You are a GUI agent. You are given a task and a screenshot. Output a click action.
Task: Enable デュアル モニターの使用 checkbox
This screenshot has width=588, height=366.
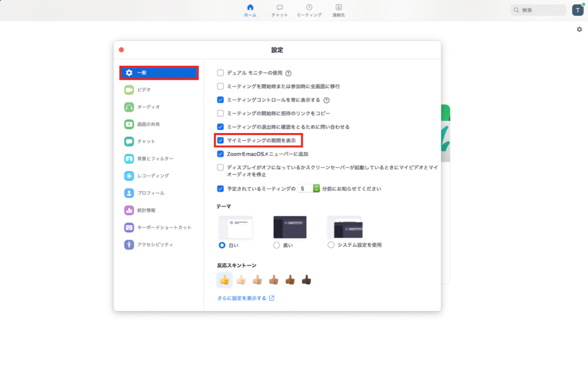pos(220,73)
